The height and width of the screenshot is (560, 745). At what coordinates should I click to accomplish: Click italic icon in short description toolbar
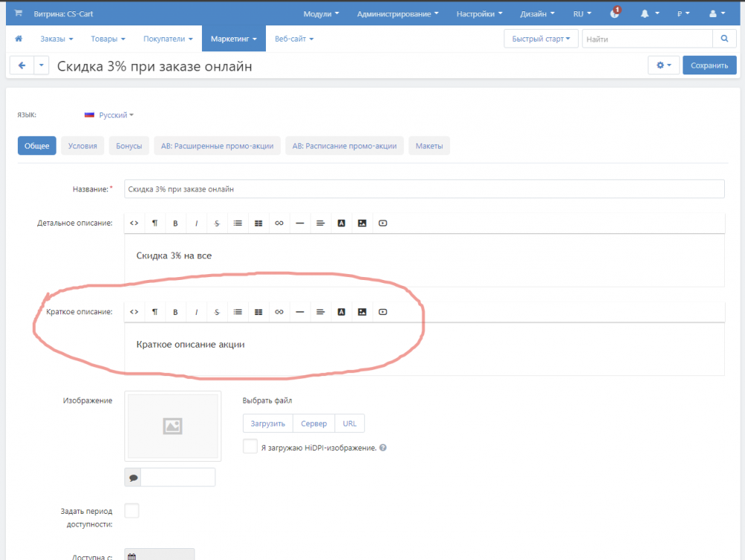(196, 312)
